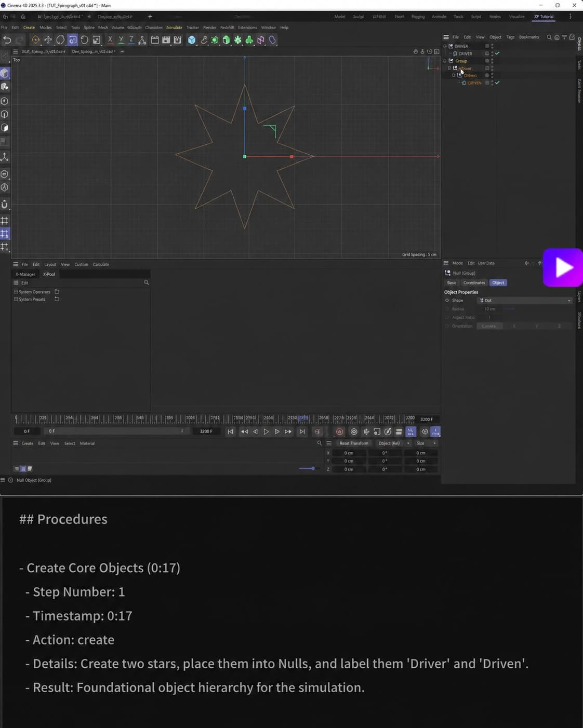
Task: Go to start of timeline
Action: pos(230,432)
